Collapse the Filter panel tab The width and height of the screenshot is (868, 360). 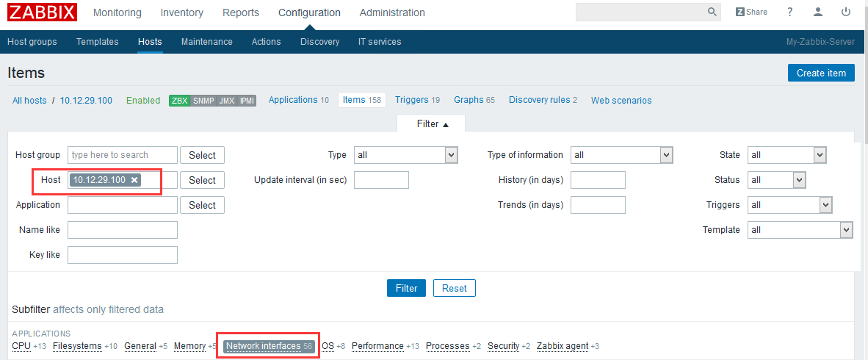click(431, 124)
